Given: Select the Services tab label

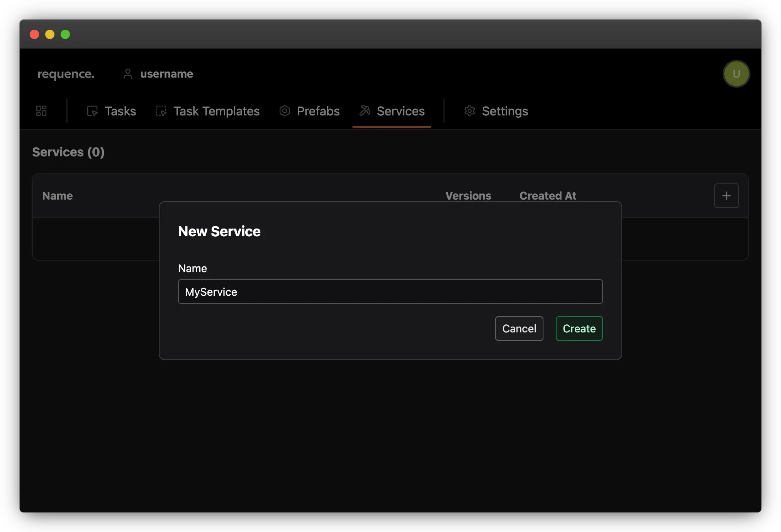Looking at the screenshot, I should [401, 111].
